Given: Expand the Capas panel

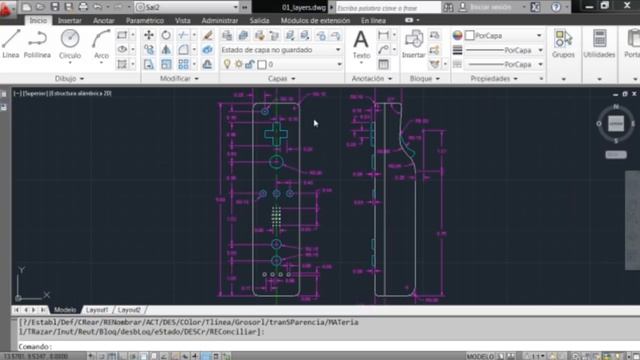Looking at the screenshot, I should (x=282, y=78).
